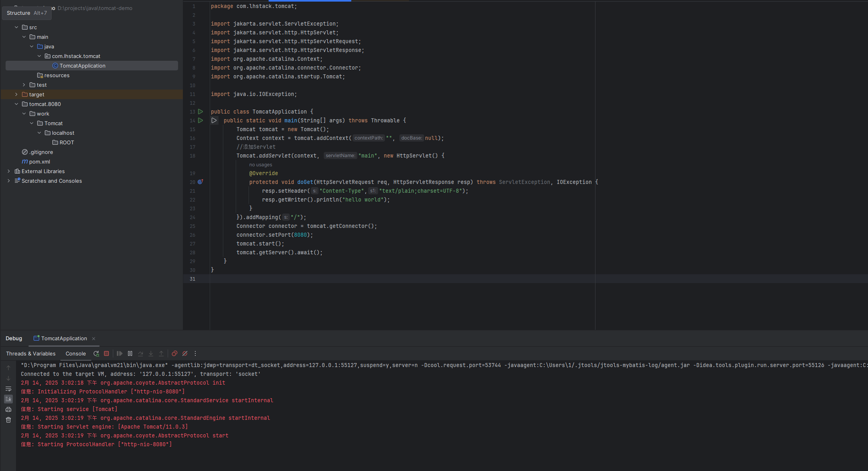Click Structure tool window button

(x=26, y=13)
